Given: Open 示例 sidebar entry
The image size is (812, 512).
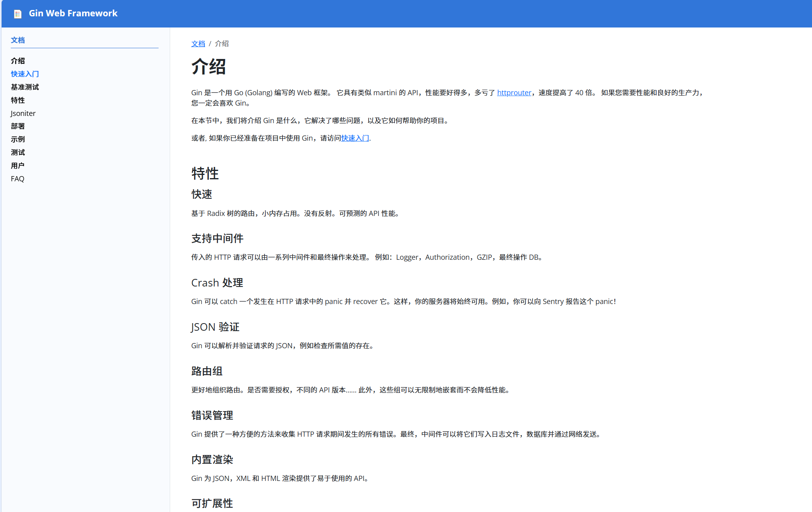Looking at the screenshot, I should (18, 139).
